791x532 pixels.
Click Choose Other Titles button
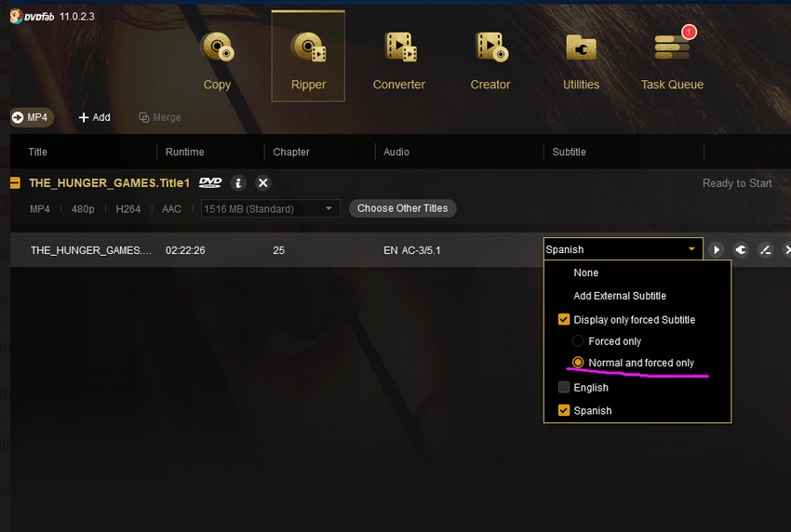pyautogui.click(x=403, y=208)
